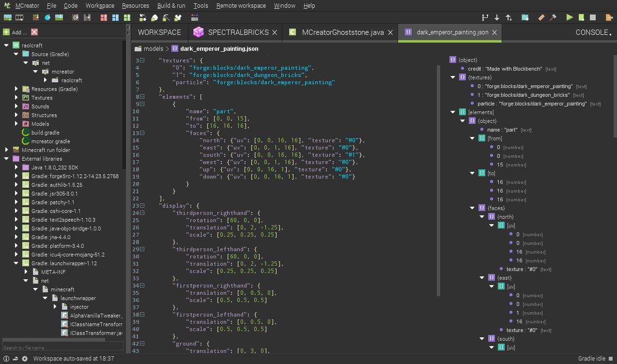Click the models breadcrumb link
Screen dimensions: 617x364
(154, 49)
